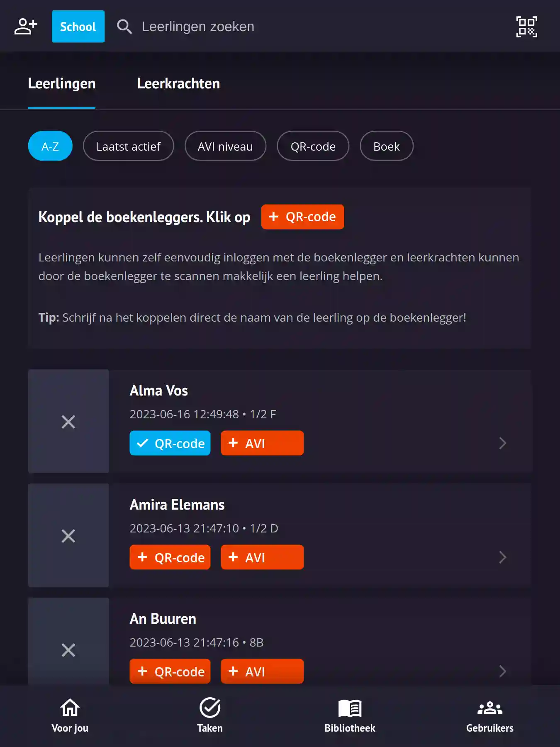The width and height of the screenshot is (560, 747).
Task: Switch to the Leerkrachten tab
Action: (x=179, y=83)
